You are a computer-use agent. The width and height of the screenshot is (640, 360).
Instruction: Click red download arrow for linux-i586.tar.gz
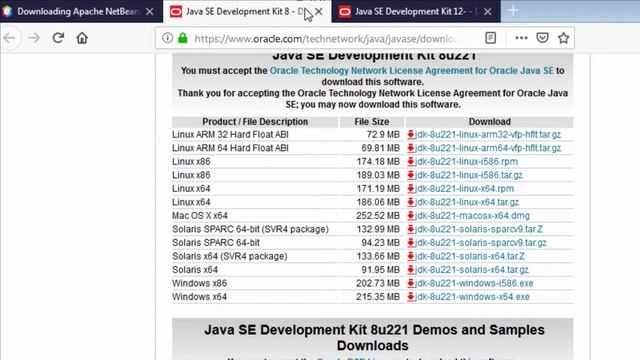click(x=411, y=175)
